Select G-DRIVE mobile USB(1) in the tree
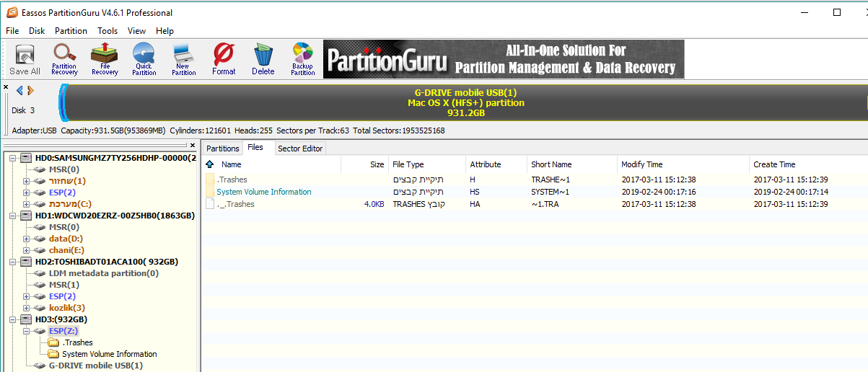 pyautogui.click(x=96, y=366)
